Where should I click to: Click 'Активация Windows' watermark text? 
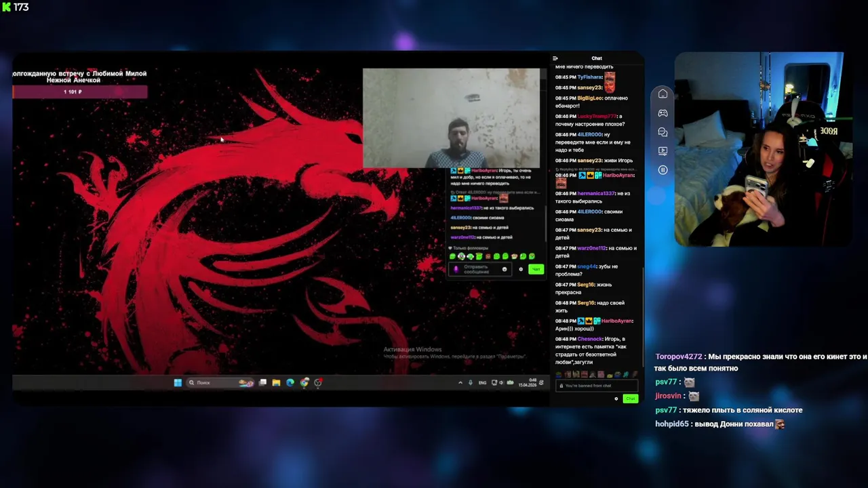(412, 349)
